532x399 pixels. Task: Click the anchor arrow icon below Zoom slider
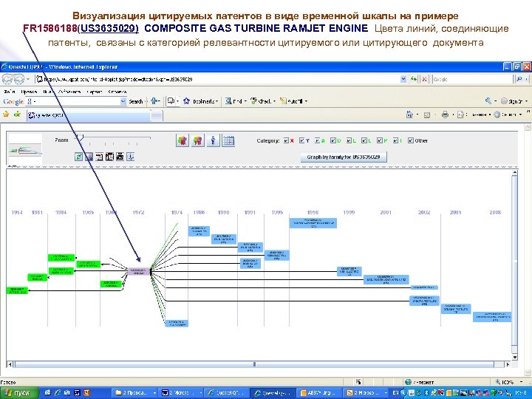point(131,157)
